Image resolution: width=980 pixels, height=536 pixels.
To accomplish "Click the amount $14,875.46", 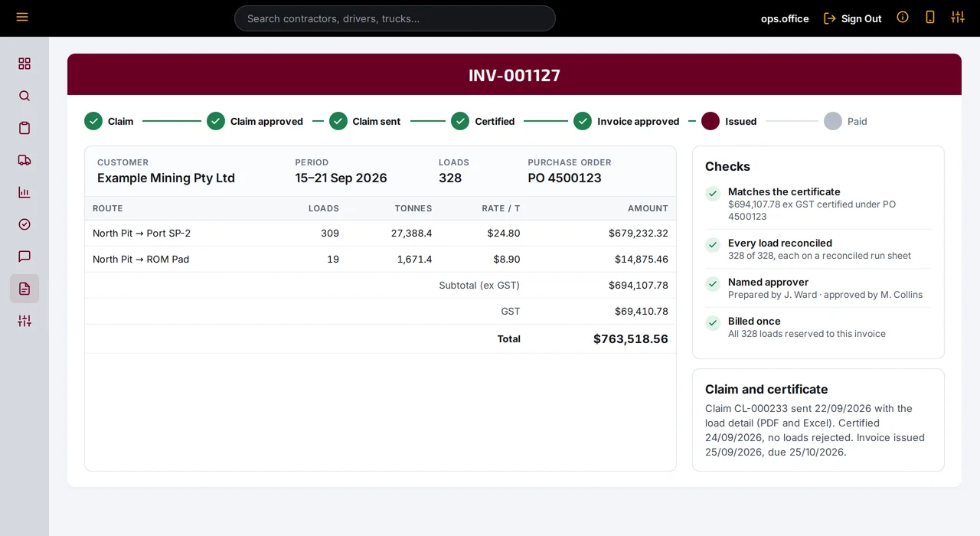I will [642, 259].
